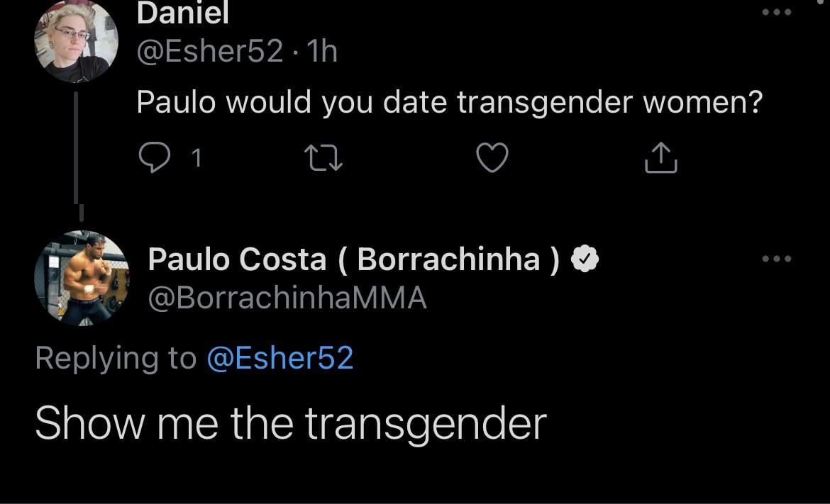Viewport: 830px width, 504px height.
Task: Click the "Replying to" label
Action: [116, 359]
